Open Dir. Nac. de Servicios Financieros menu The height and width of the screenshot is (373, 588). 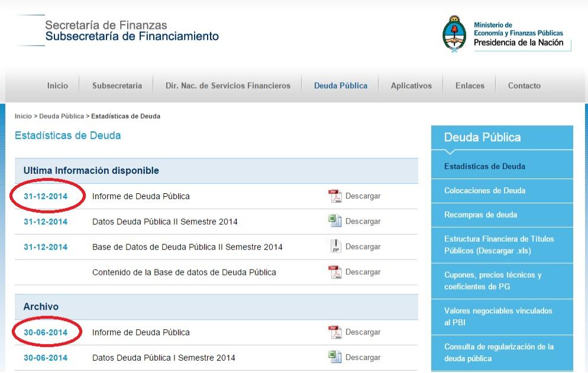tap(228, 86)
